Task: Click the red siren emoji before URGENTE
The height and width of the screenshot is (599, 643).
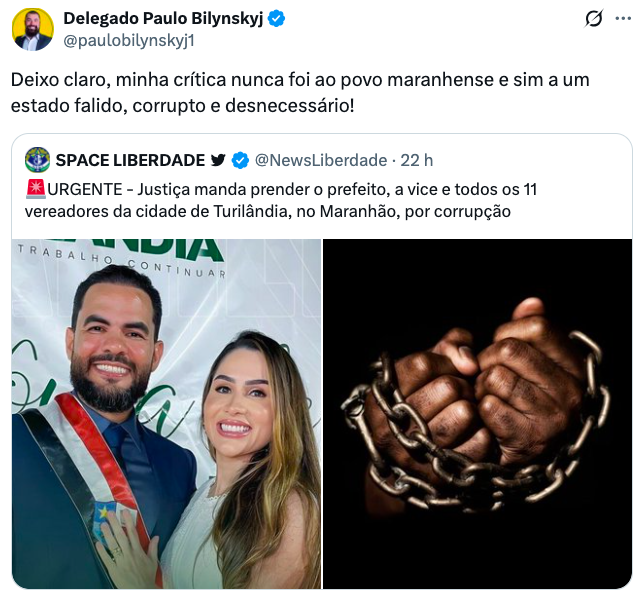Action: pos(36,189)
